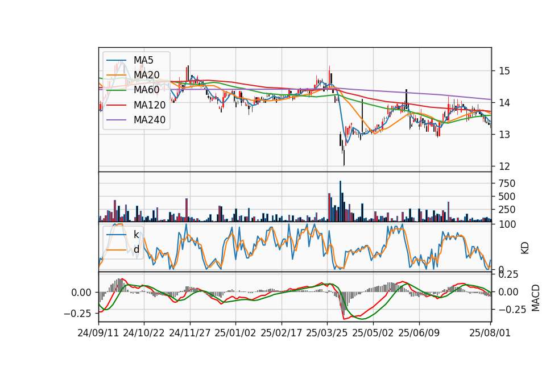
Task: Click the MACD axis title
Action: click(x=536, y=298)
